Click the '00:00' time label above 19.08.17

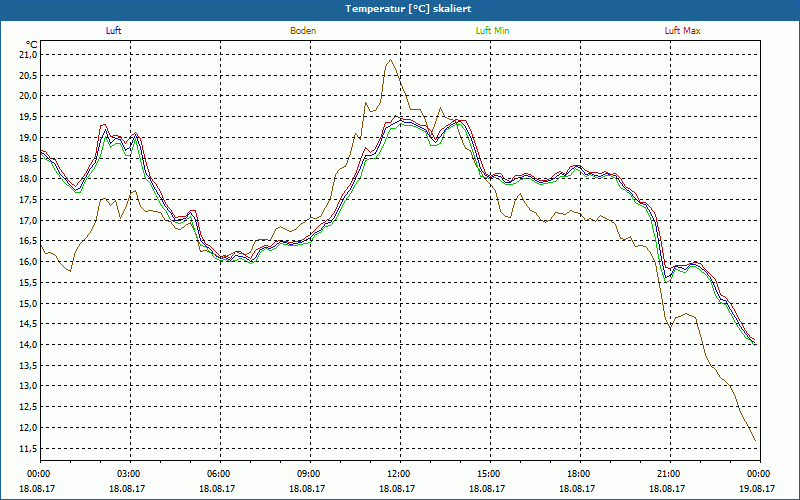click(760, 474)
